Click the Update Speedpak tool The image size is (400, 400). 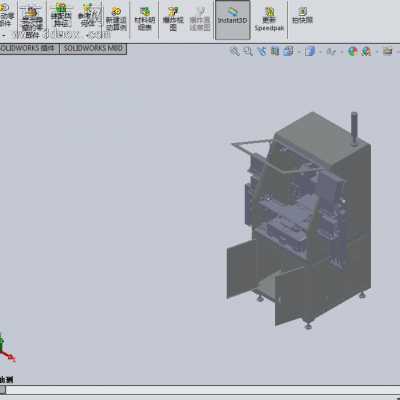[x=269, y=19]
